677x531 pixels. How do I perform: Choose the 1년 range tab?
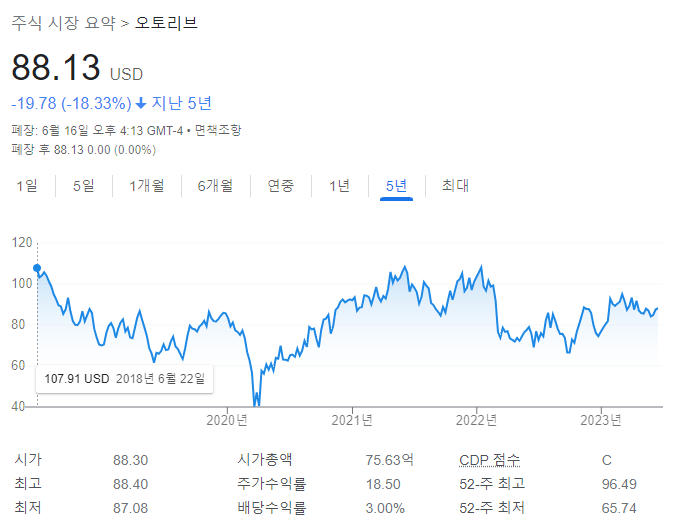[340, 186]
